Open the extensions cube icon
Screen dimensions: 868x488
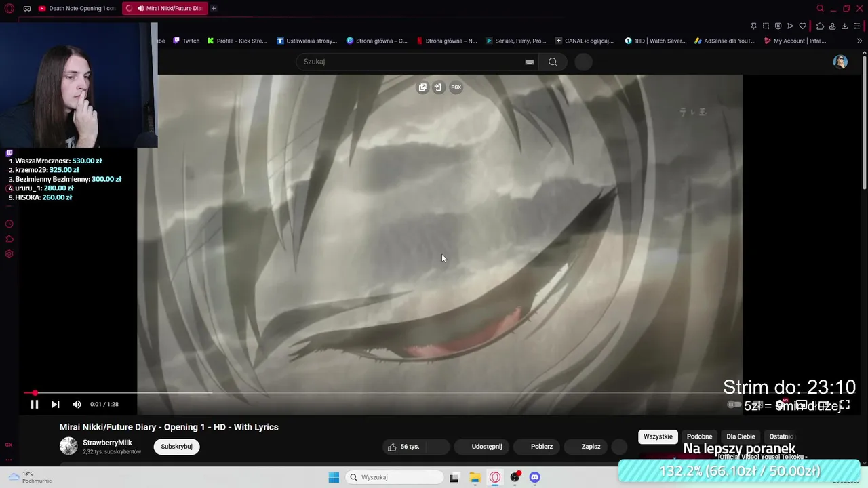[x=820, y=26]
